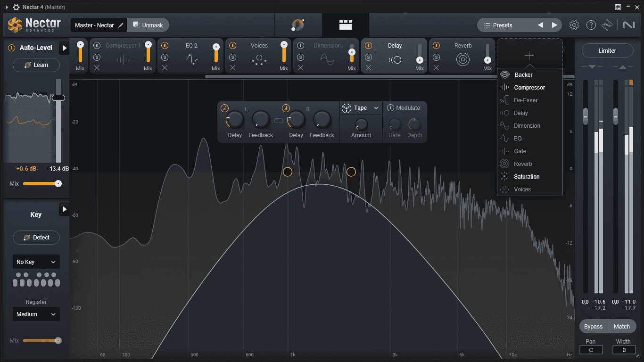644x362 pixels.
Task: Click the Native Instruments logo icon
Action: [628, 25]
